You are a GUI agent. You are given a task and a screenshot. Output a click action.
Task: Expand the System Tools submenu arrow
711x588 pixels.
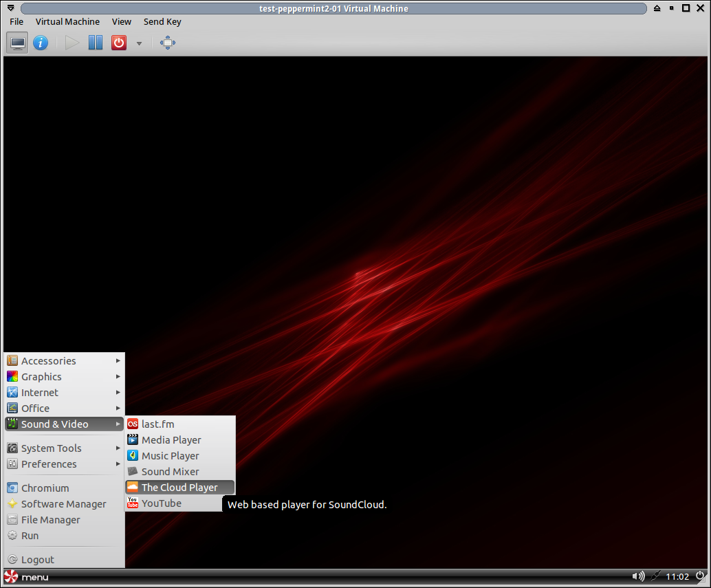118,448
